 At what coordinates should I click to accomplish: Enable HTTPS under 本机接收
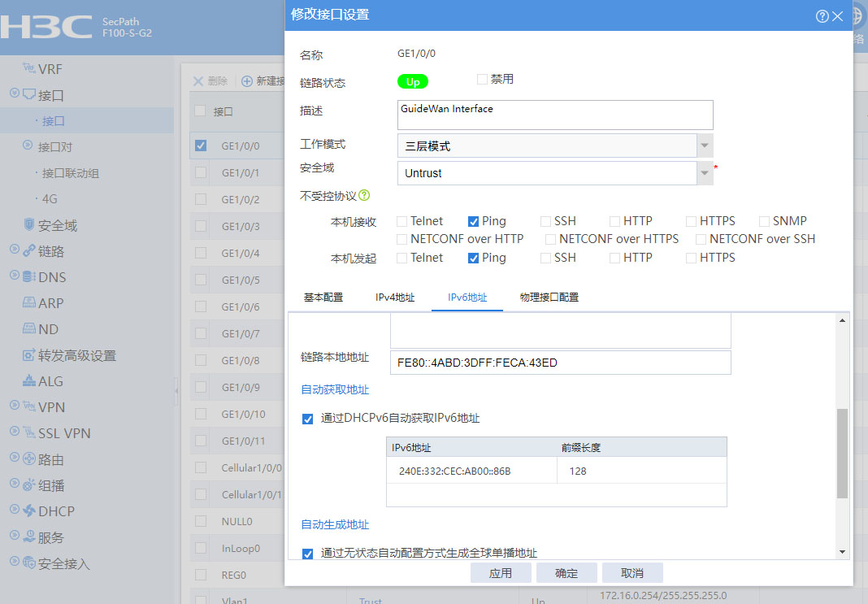click(691, 221)
